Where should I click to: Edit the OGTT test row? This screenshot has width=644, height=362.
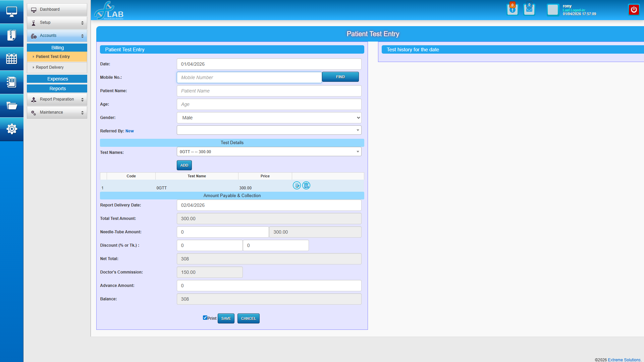(x=297, y=185)
